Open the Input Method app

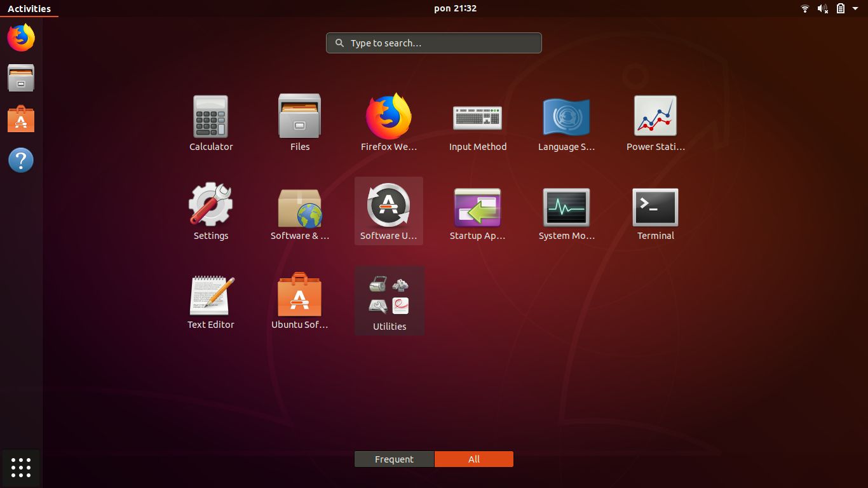tap(477, 123)
